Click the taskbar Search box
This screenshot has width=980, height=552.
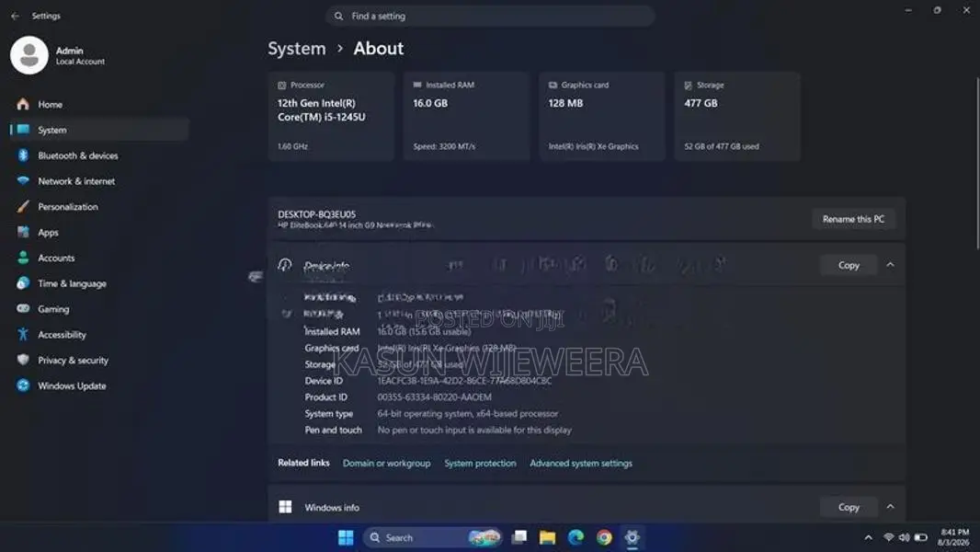coord(434,537)
